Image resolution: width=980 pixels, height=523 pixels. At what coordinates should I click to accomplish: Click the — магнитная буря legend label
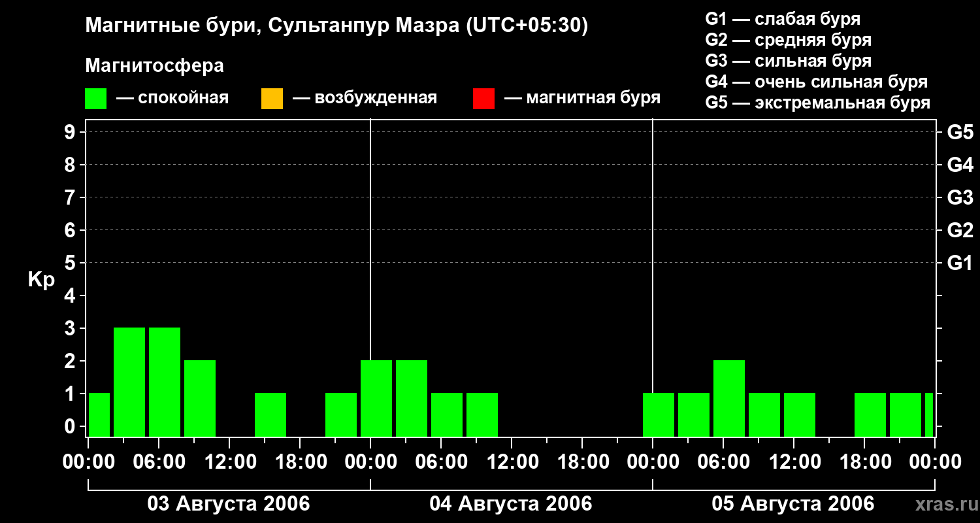pos(582,98)
